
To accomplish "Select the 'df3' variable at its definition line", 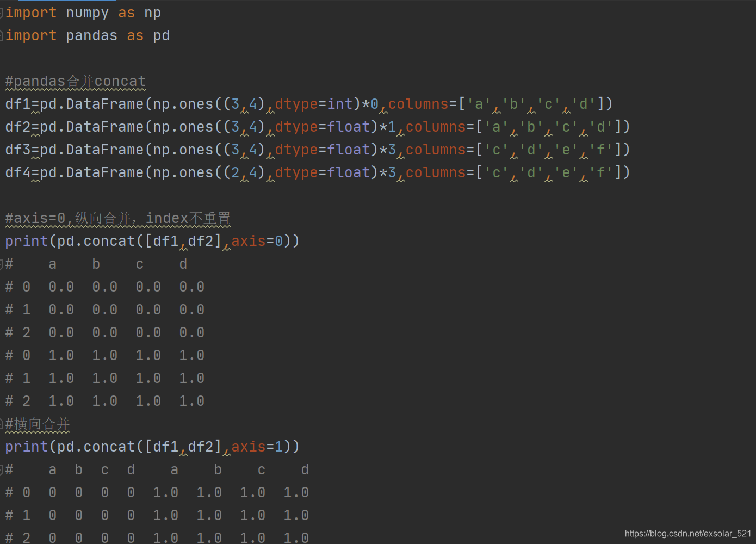I will pyautogui.click(x=18, y=150).
